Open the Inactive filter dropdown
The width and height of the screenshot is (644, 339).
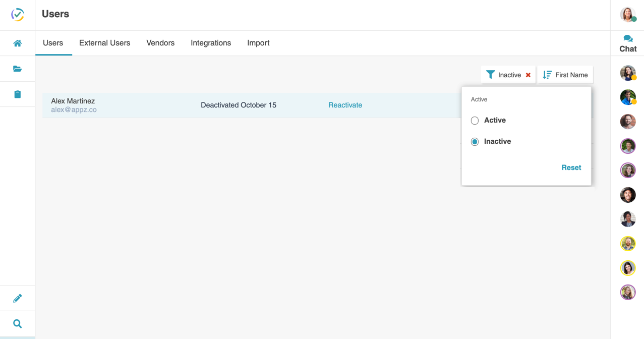coord(508,75)
